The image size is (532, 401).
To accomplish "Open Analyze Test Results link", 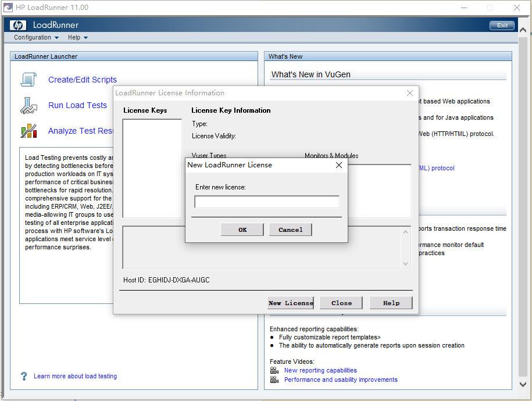I will 80,131.
